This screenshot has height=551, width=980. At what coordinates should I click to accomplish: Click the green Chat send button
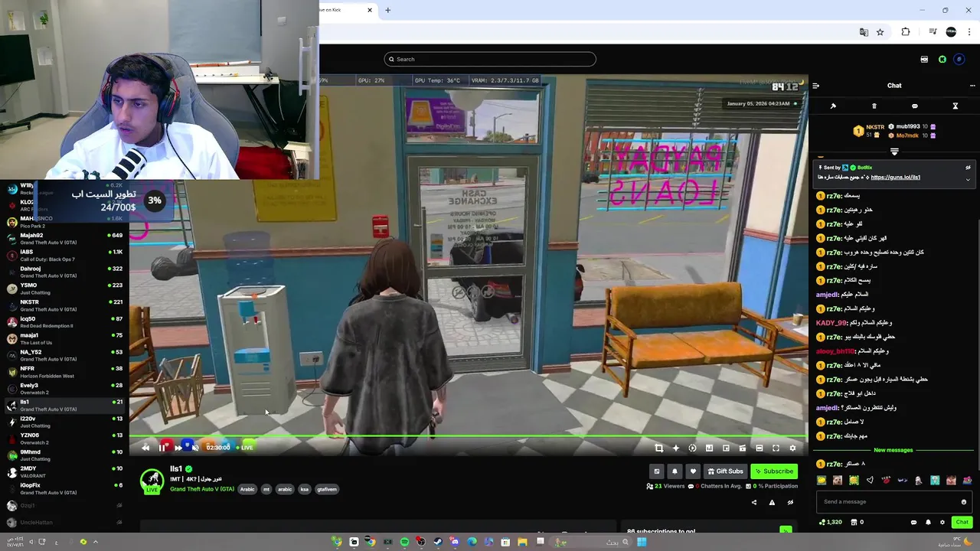click(962, 522)
